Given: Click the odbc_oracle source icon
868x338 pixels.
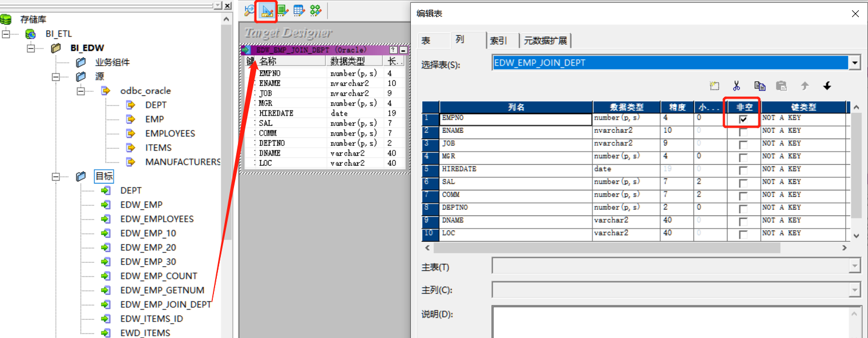Looking at the screenshot, I should (106, 91).
